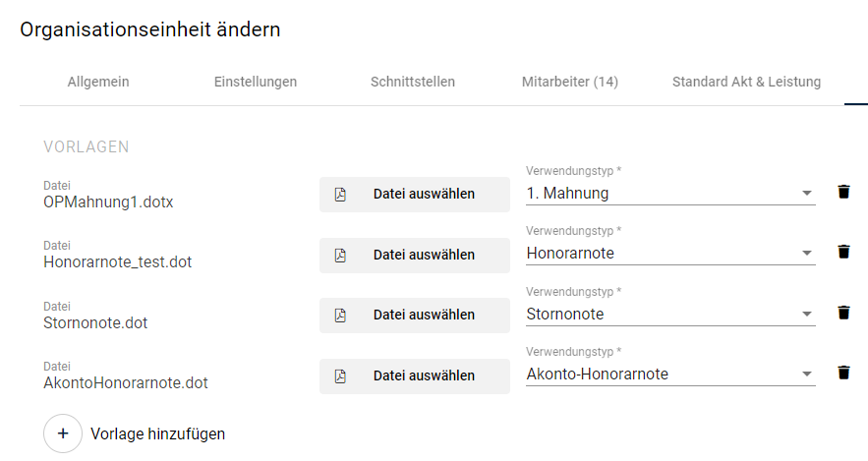Expand the Honorarnote Verwendungstyp dropdown
Image resolution: width=868 pixels, height=461 pixels.
coord(670,253)
